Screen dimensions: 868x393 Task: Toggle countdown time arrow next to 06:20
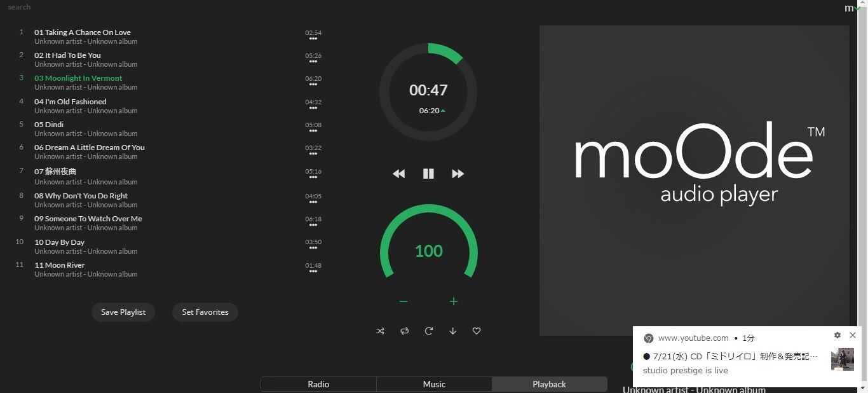pyautogui.click(x=443, y=111)
